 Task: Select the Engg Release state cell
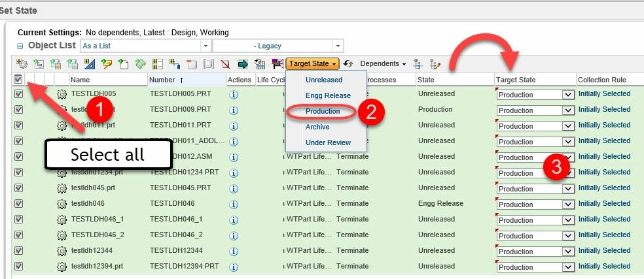[440, 203]
